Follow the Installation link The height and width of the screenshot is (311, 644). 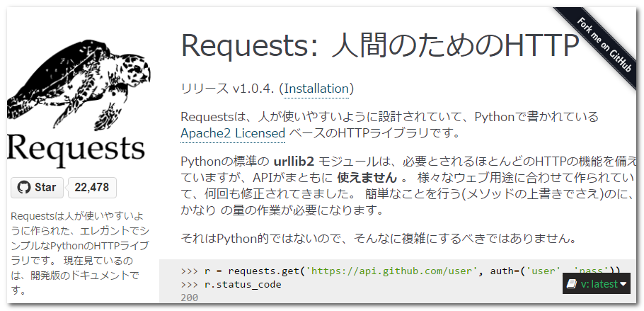click(x=316, y=89)
